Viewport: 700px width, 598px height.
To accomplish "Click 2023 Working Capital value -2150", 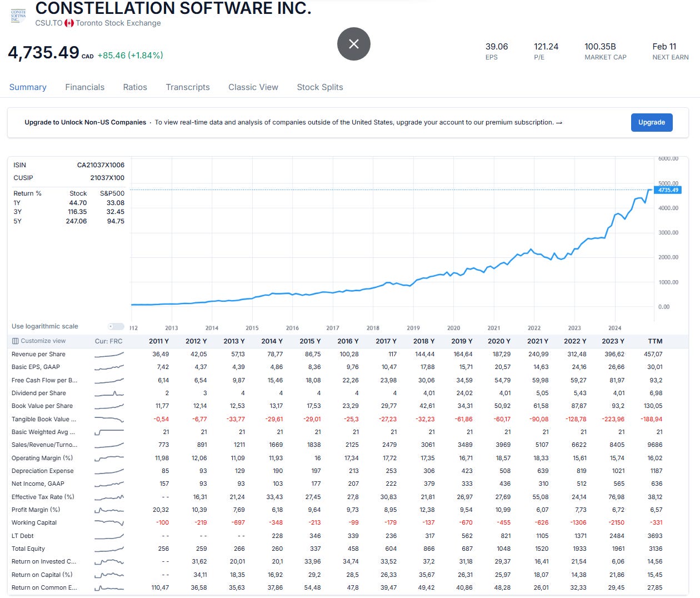I will (617, 522).
